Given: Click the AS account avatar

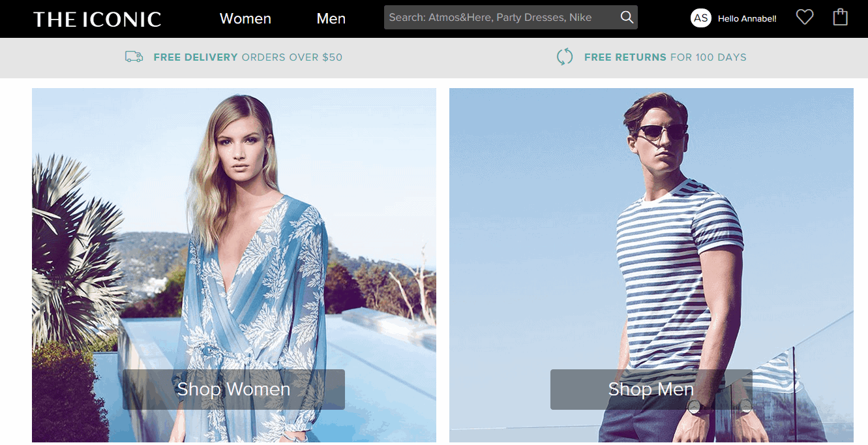Looking at the screenshot, I should tap(701, 18).
